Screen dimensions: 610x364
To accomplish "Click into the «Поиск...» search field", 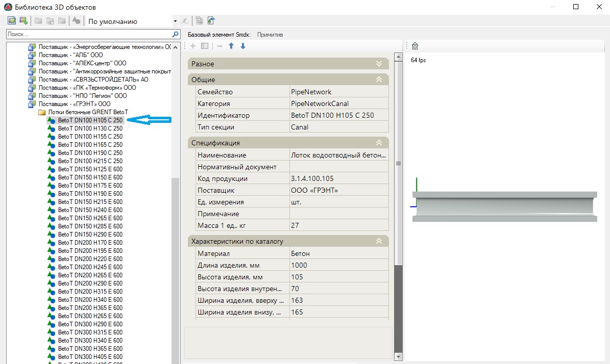I will click(87, 34).
